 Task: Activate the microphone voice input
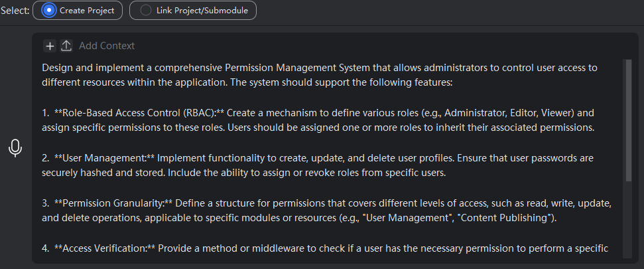click(x=15, y=148)
